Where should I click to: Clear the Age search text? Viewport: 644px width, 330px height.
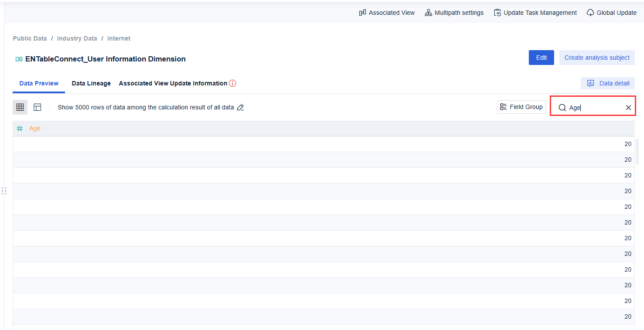(x=628, y=108)
